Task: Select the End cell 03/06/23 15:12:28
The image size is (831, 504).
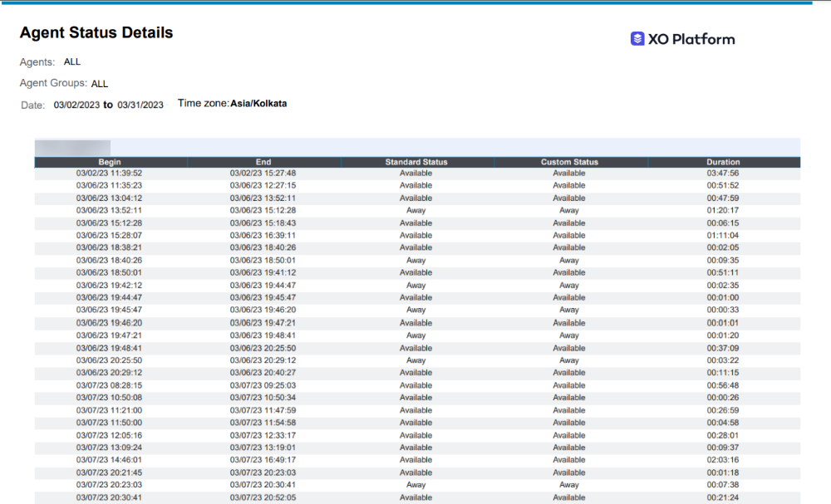Action: [263, 211]
